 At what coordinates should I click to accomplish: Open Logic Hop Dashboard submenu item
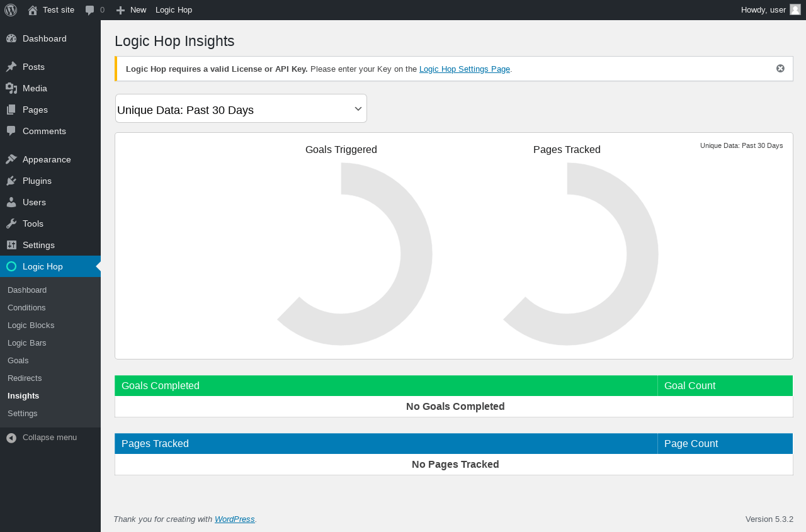(50, 290)
